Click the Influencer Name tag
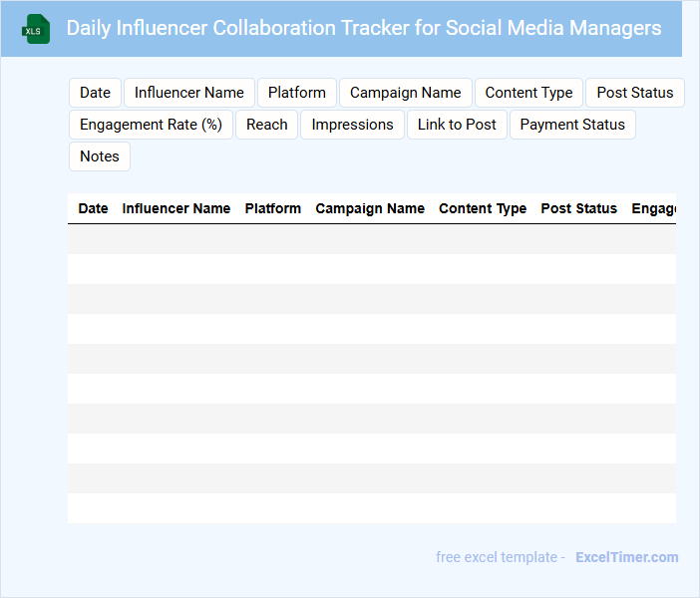Image resolution: width=700 pixels, height=598 pixels. pyautogui.click(x=189, y=93)
